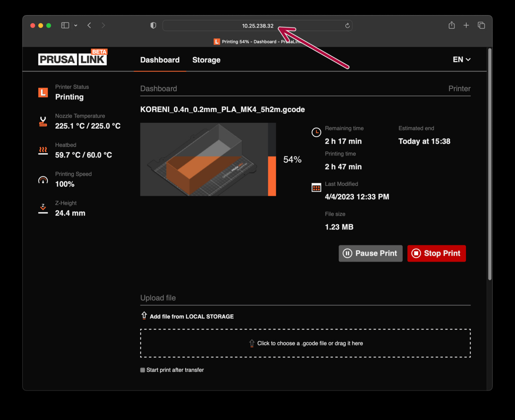Image resolution: width=515 pixels, height=420 pixels.
Task: Click the PrusaLink printer status icon
Action: coord(43,92)
